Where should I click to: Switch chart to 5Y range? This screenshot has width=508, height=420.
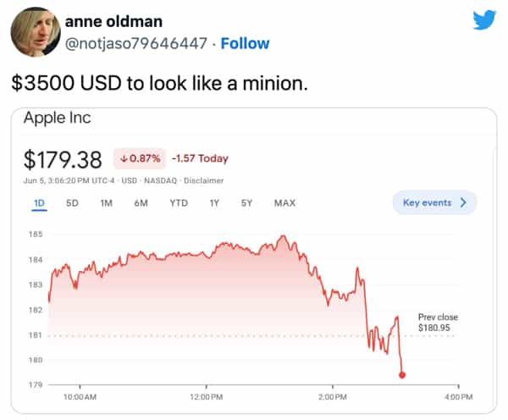(x=246, y=203)
